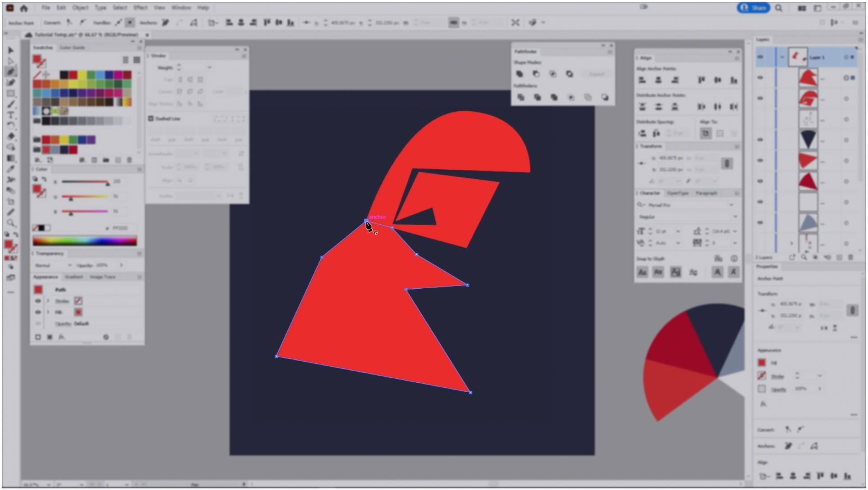Select the Eyedropper tool in the toolbar
Screen dimensions: 868x490
(11, 169)
